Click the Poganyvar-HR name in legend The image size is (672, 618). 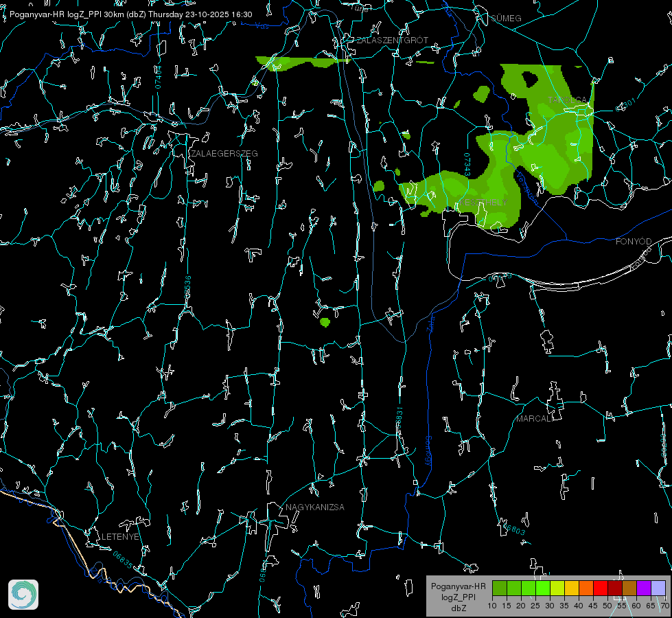coord(459,586)
